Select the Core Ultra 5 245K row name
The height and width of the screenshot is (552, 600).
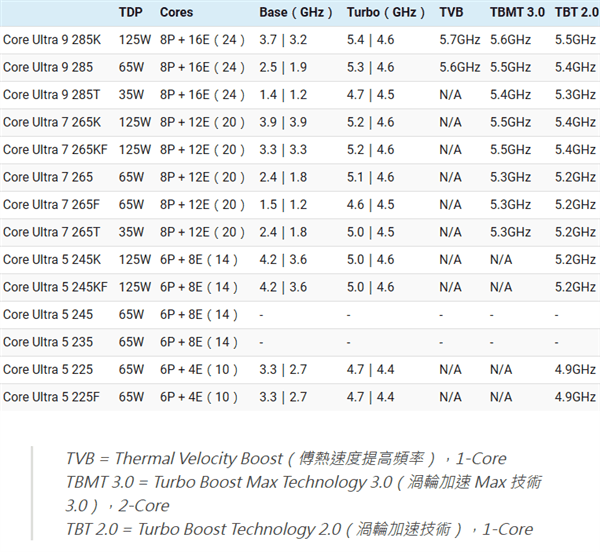coord(52,260)
